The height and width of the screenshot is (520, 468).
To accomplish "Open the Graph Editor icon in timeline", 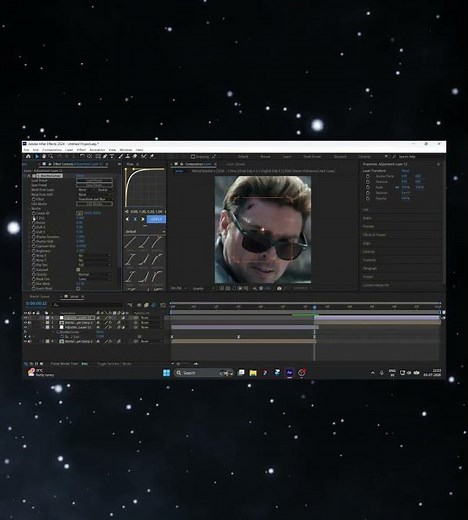I will pos(163,305).
